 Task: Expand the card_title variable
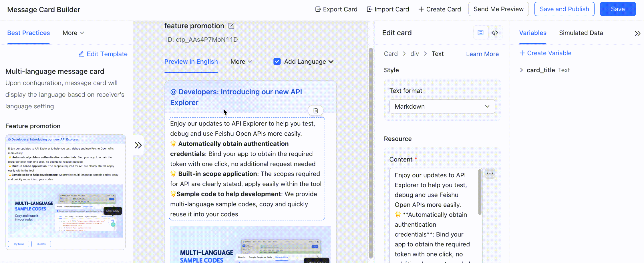click(521, 70)
